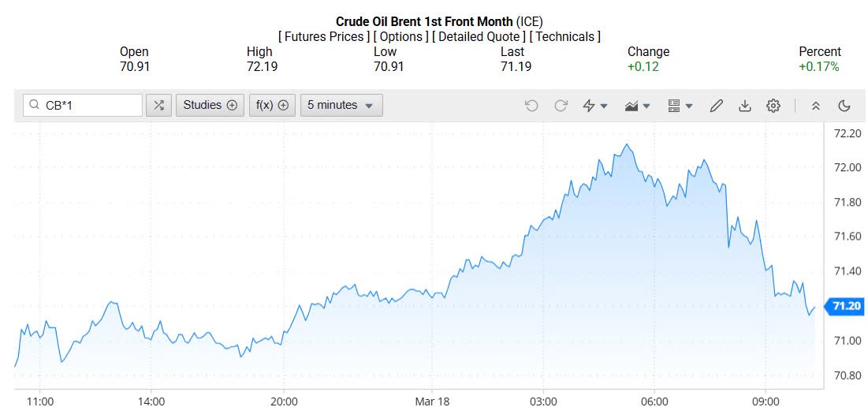The image size is (868, 407).
Task: Collapse the toolbar with double chevron
Action: pyautogui.click(x=815, y=106)
